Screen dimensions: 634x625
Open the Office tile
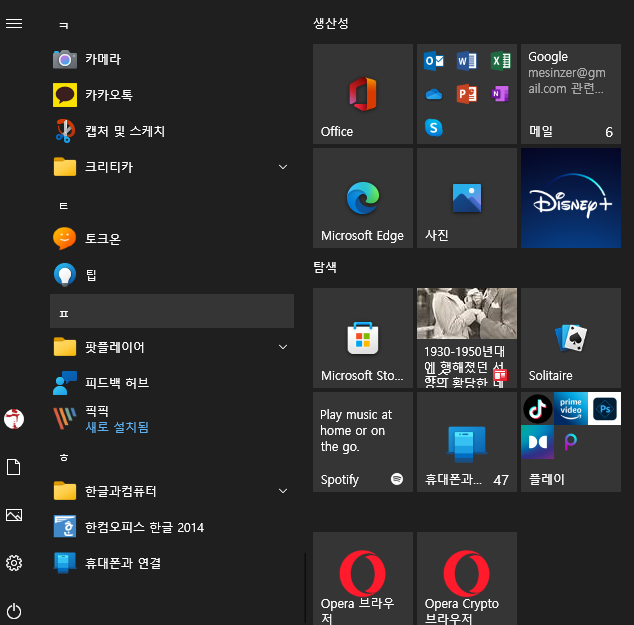(363, 94)
